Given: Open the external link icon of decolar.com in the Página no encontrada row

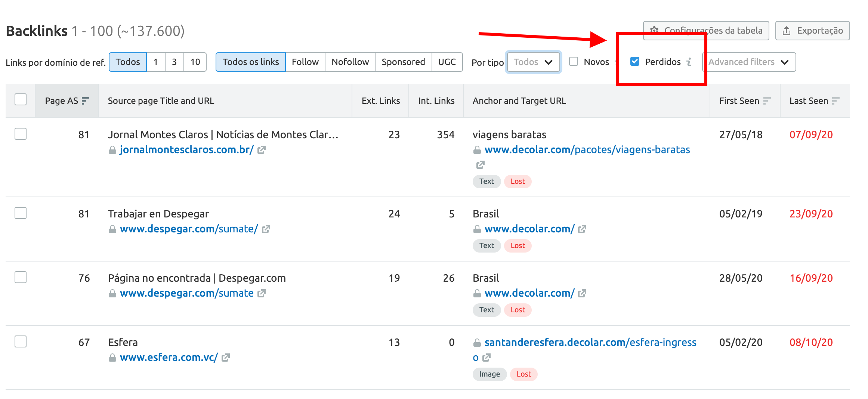Looking at the screenshot, I should tap(582, 293).
